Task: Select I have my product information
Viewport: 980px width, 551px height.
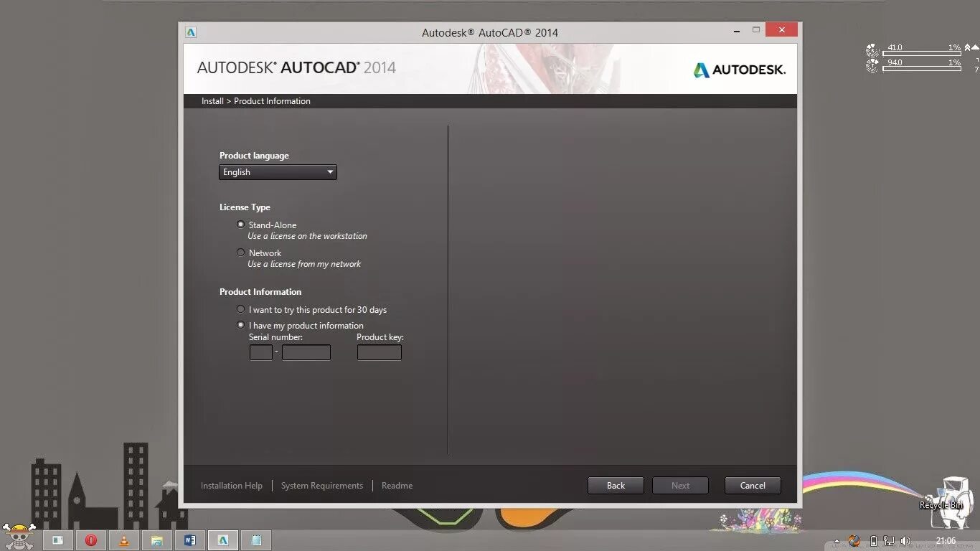Action: (x=240, y=325)
